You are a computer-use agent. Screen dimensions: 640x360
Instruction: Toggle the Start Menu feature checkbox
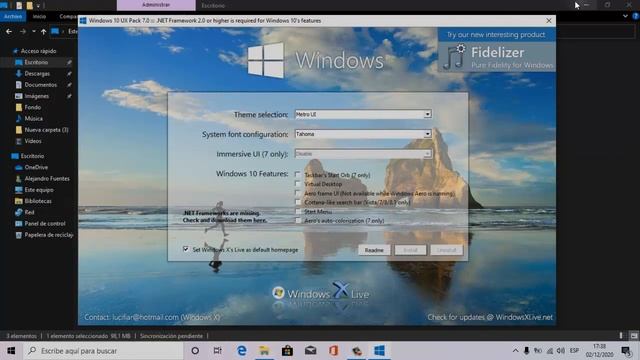pos(298,211)
